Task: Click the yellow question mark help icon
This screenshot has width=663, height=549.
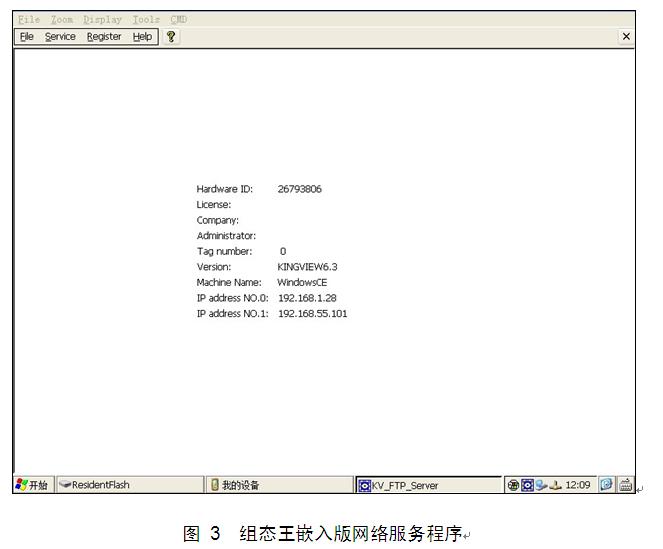Action: [171, 37]
